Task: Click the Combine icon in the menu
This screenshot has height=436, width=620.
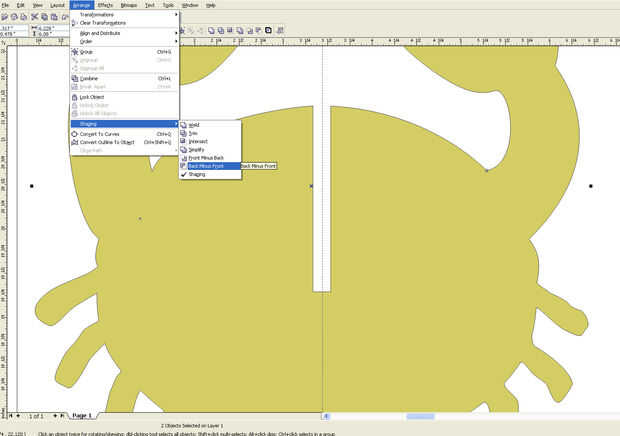Action: (x=75, y=78)
